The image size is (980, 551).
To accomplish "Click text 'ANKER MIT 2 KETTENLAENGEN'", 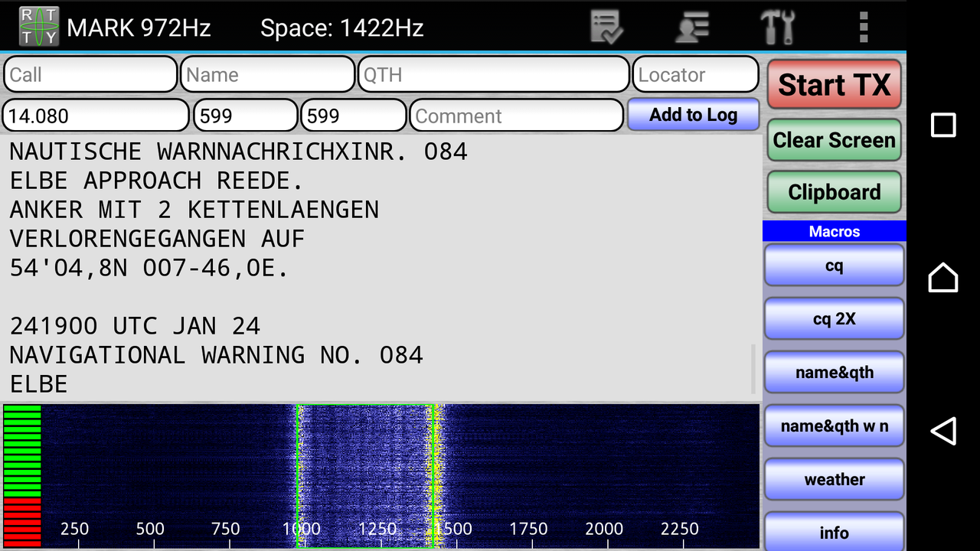I will tap(194, 210).
